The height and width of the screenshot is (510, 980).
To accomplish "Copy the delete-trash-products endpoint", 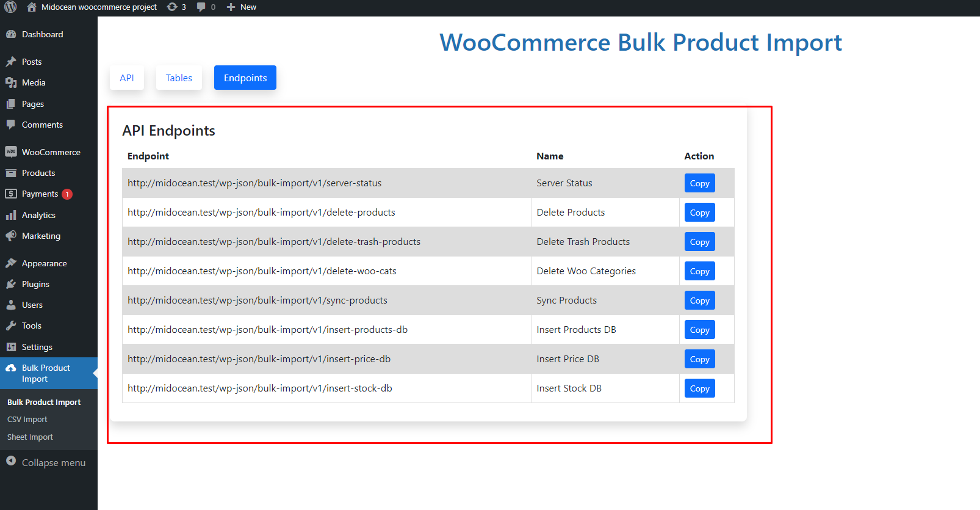I will pyautogui.click(x=700, y=242).
